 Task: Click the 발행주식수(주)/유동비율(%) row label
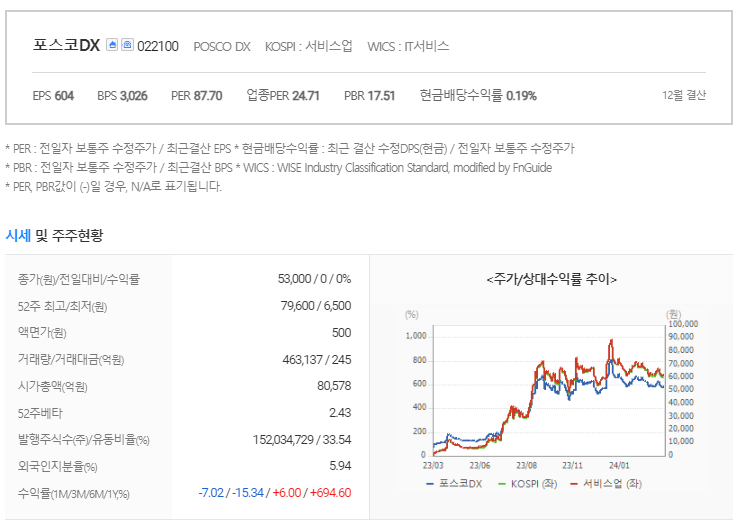(84, 440)
